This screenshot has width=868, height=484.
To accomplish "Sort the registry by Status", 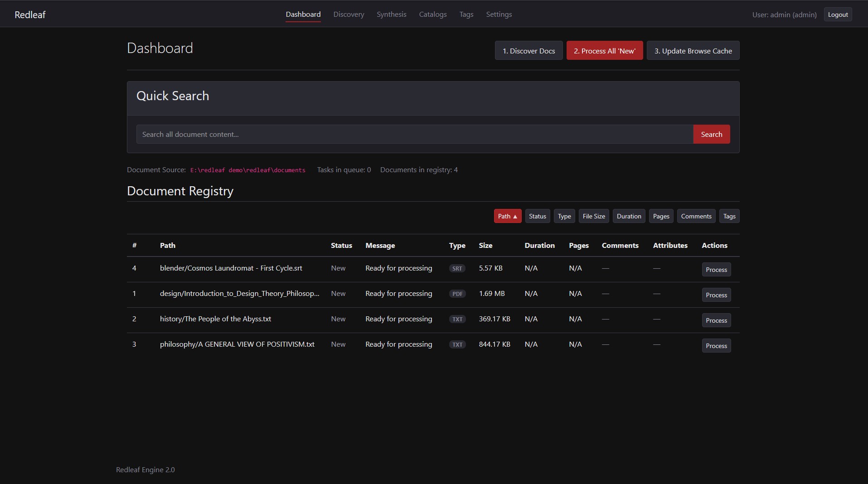I will [x=537, y=217].
